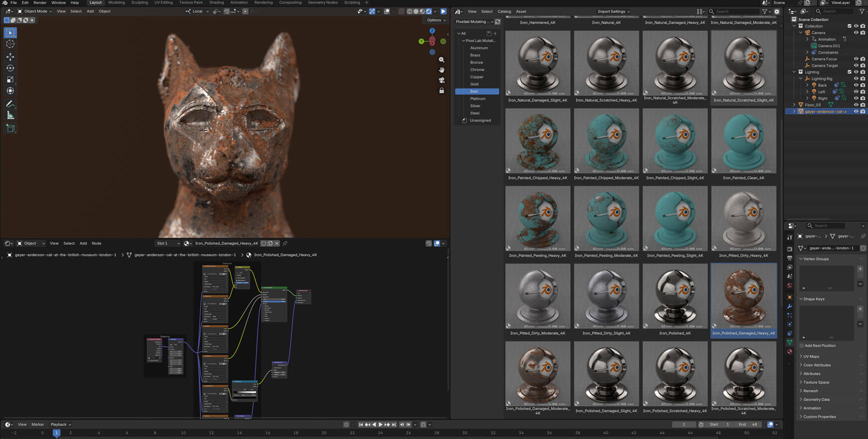Hide Camera Focus in viewport
Image resolution: width=868 pixels, height=439 pixels.
[856, 59]
